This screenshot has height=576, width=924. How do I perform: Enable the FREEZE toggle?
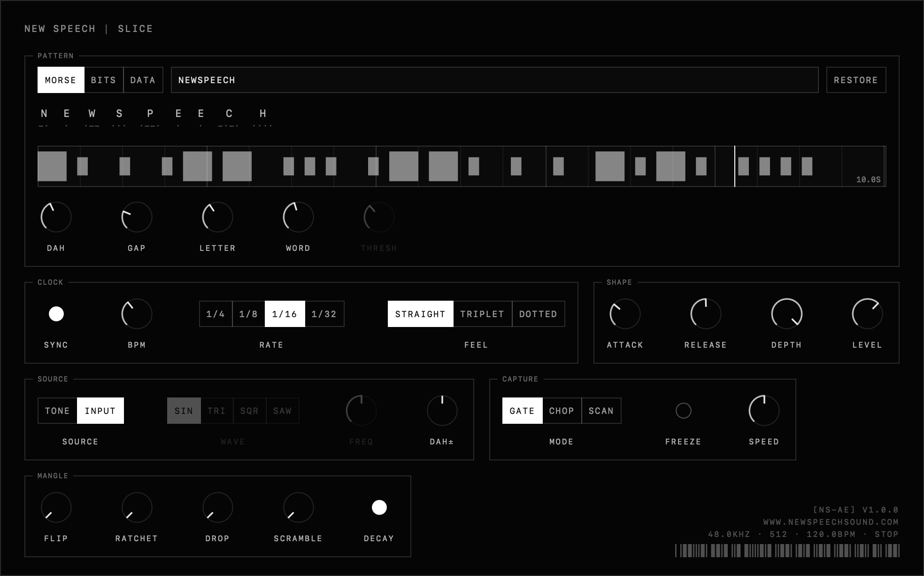pyautogui.click(x=684, y=411)
